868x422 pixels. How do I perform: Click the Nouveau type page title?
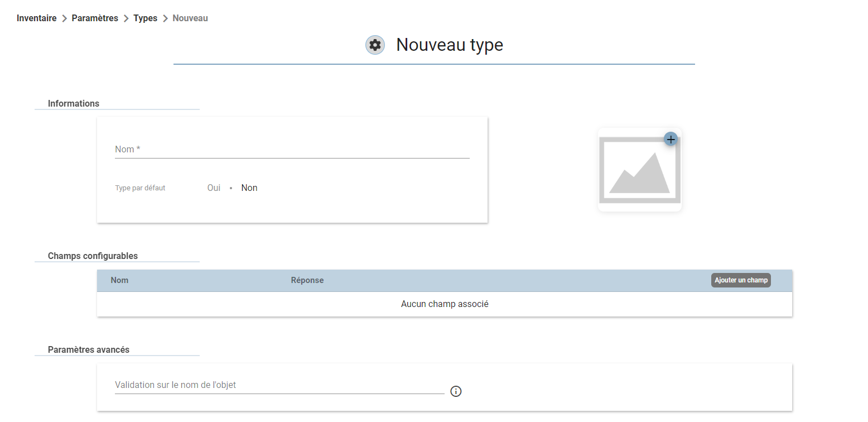point(450,45)
